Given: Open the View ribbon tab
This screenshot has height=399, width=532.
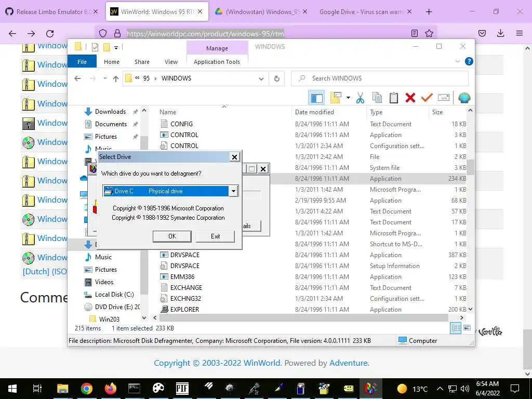Looking at the screenshot, I should click(x=171, y=62).
